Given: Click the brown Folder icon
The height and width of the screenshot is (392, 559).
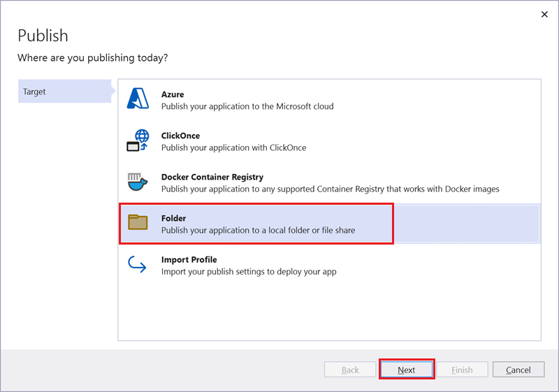Looking at the screenshot, I should [138, 223].
